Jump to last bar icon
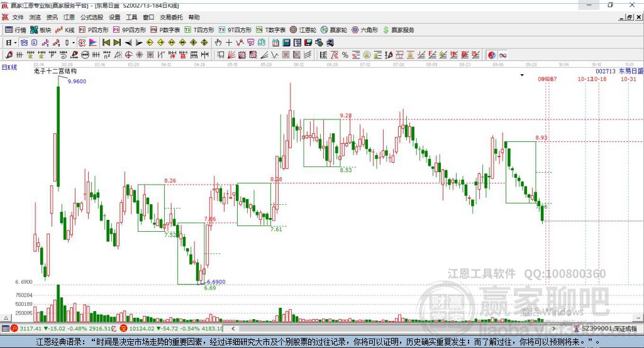The height and width of the screenshot is (348, 644). (x=117, y=43)
